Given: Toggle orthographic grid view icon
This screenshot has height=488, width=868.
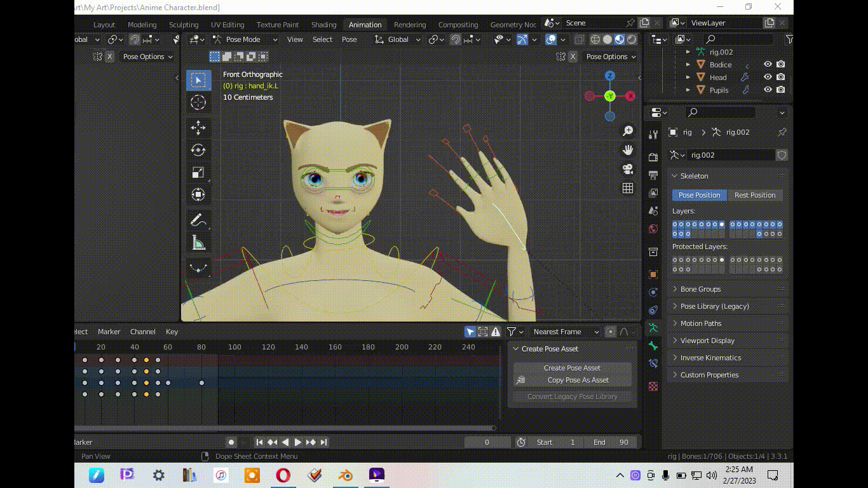Looking at the screenshot, I should [x=628, y=188].
